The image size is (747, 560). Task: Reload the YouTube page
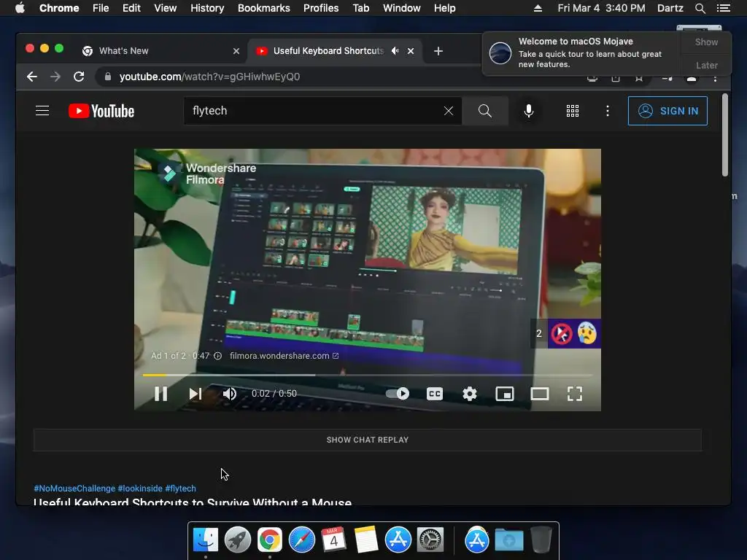[x=79, y=77]
